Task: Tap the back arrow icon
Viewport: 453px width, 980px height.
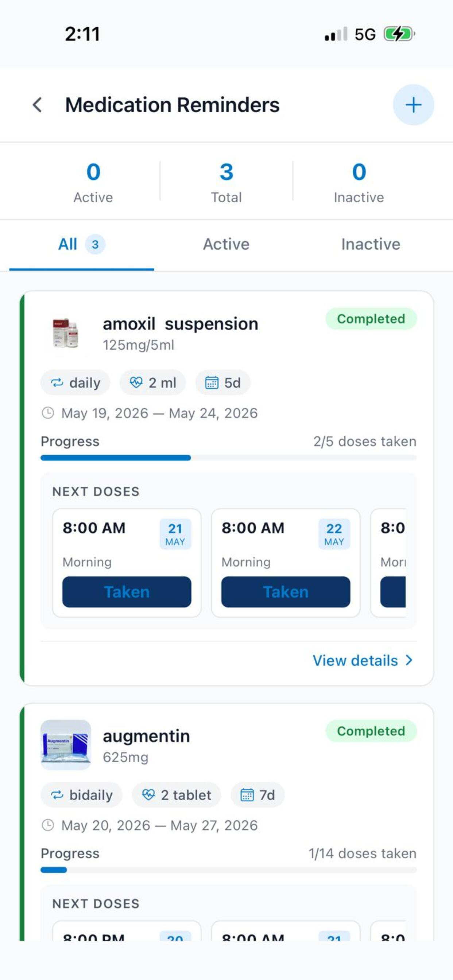Action: pos(37,105)
